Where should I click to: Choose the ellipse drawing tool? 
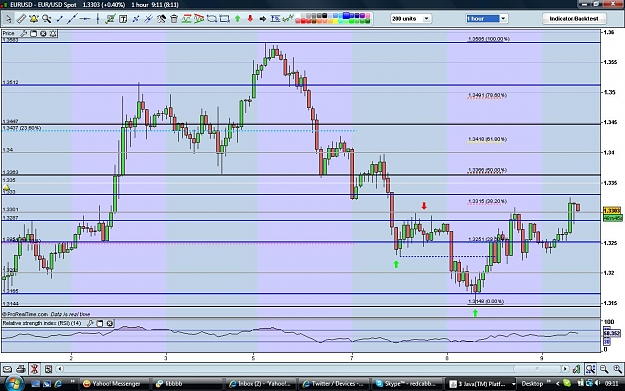pos(212,19)
